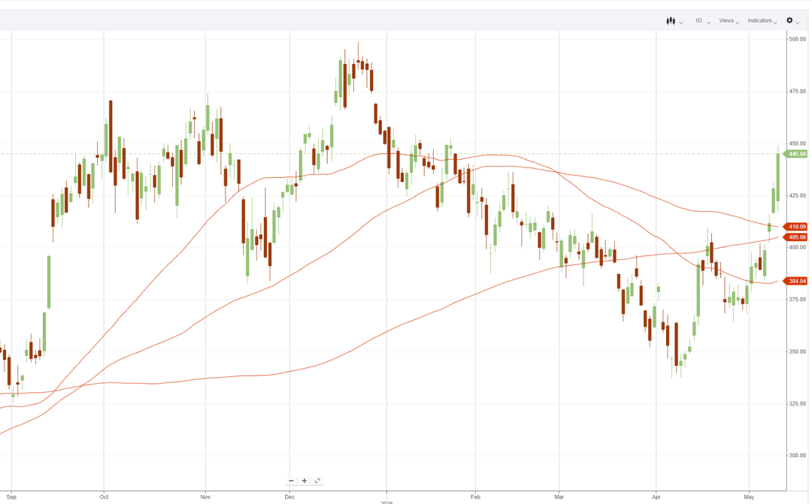Viewport: 812px width, 504px height.
Task: Click the 405.08 moving average price tag
Action: [796, 237]
